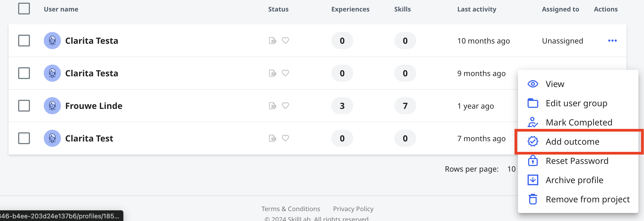Open the Privacy Policy footer link
Viewport: 644px width, 221px height.
[353, 209]
